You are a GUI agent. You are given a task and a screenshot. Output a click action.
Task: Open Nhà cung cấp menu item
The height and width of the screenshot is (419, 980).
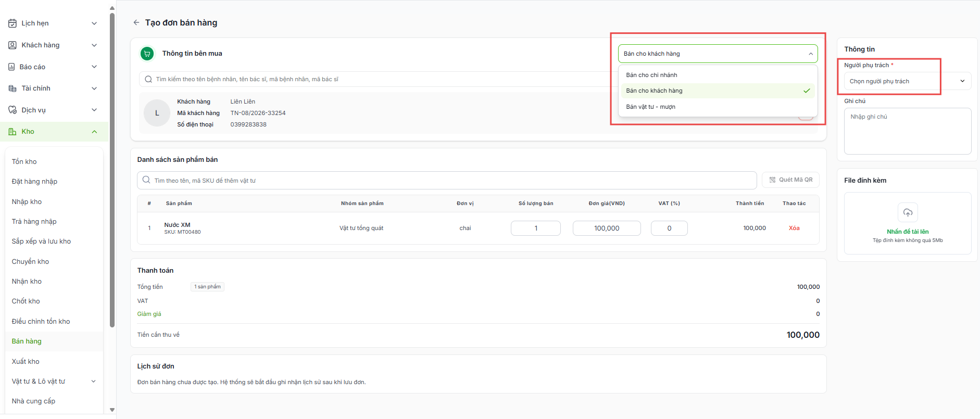click(33, 401)
